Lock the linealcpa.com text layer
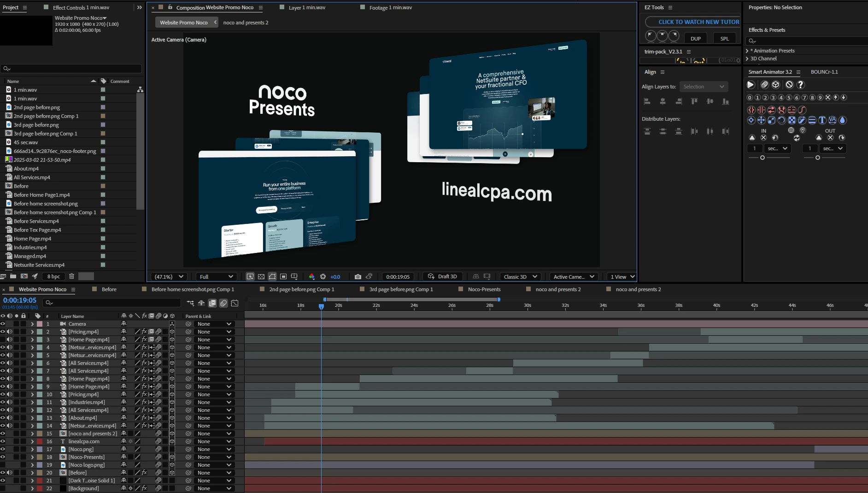 (23, 441)
